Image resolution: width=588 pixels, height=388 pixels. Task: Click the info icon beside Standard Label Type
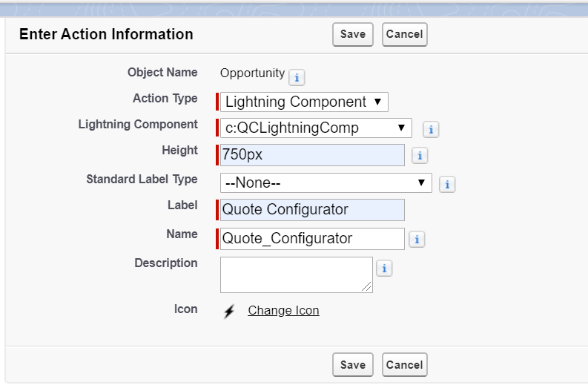447,184
